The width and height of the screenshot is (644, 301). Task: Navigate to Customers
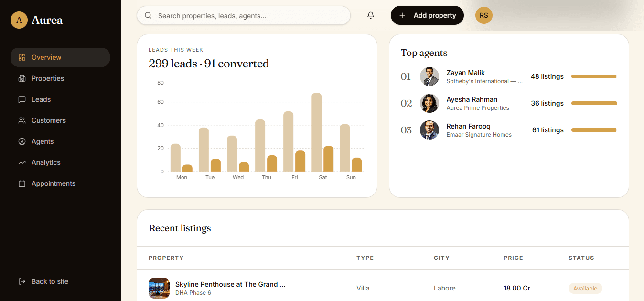tap(60, 120)
